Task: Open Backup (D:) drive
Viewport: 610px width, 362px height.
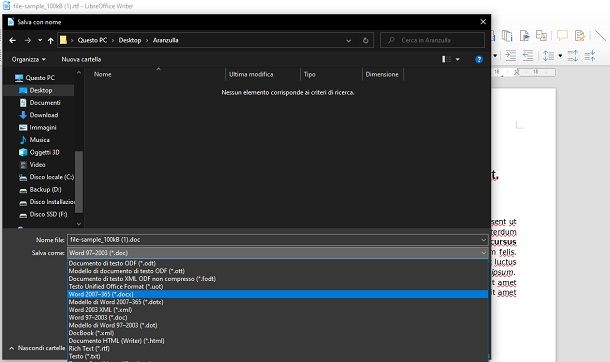Action: coord(40,189)
